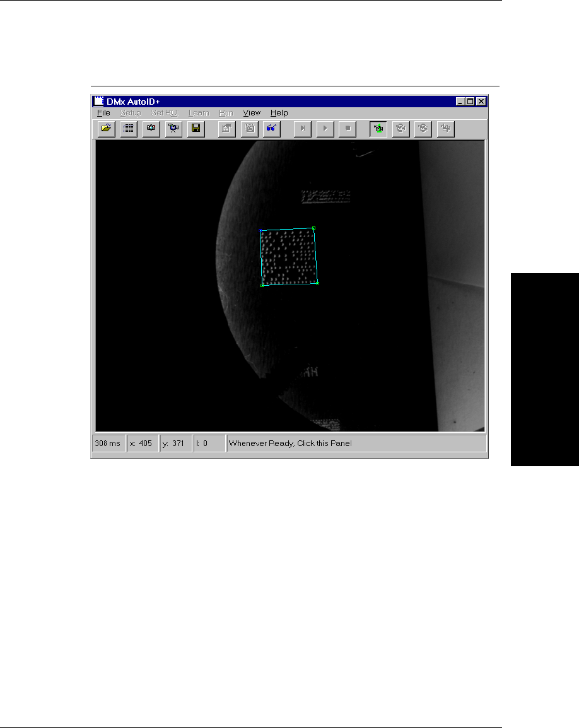Click the bottom-left green ROI corner handle
Viewport: 579px width, 728px height.
[x=262, y=285]
